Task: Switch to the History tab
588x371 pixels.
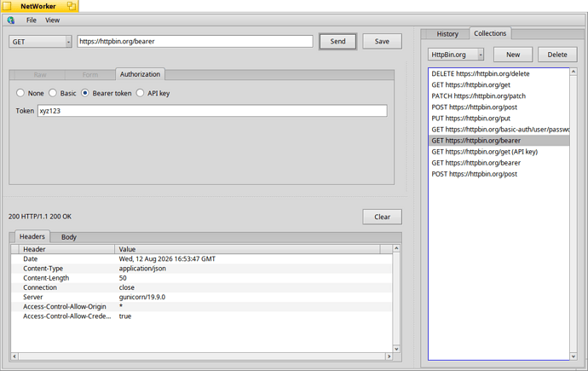Action: (447, 34)
